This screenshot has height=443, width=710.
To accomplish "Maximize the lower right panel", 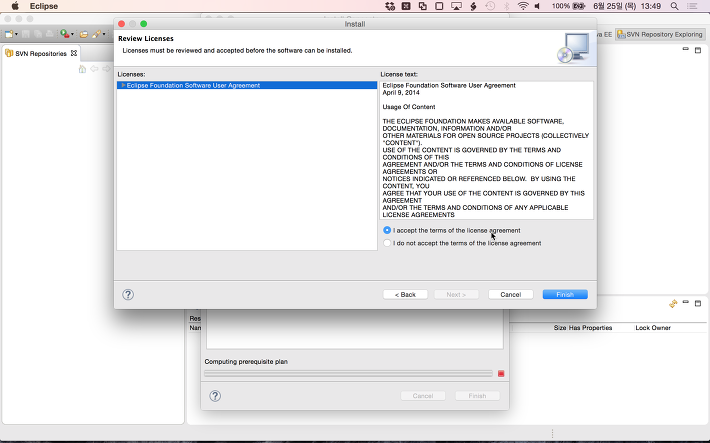I will pyautogui.click(x=698, y=303).
